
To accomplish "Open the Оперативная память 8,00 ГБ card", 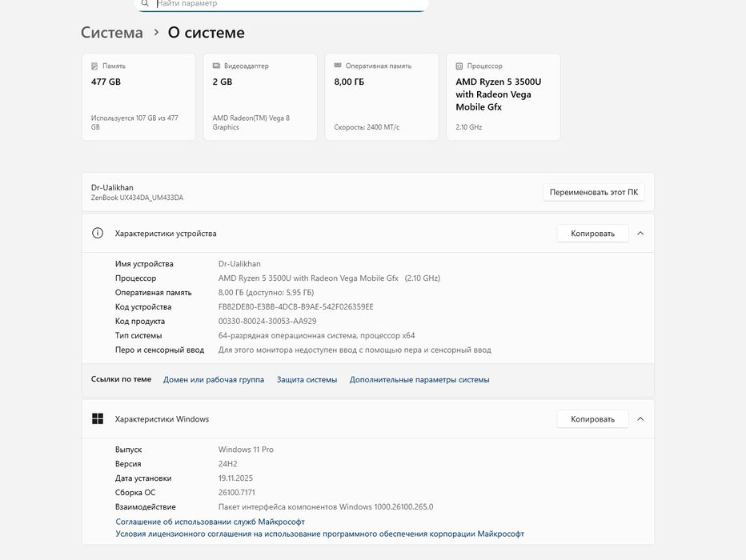I will click(x=382, y=97).
